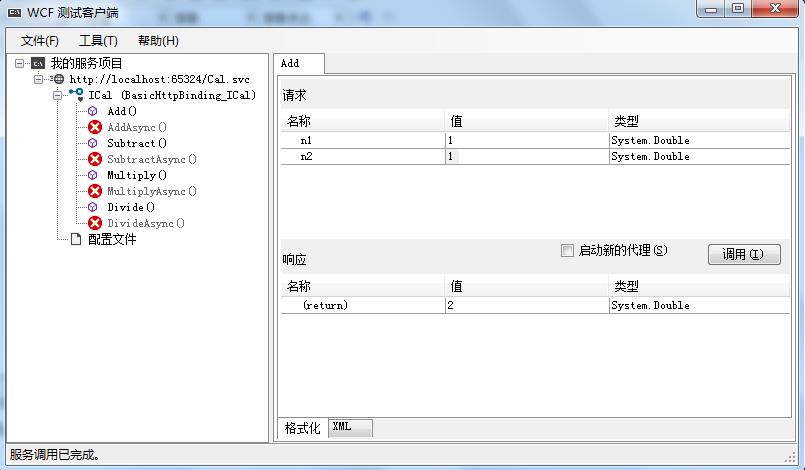Click the (return) value cell showing 2
The image size is (805, 470).
click(x=527, y=305)
